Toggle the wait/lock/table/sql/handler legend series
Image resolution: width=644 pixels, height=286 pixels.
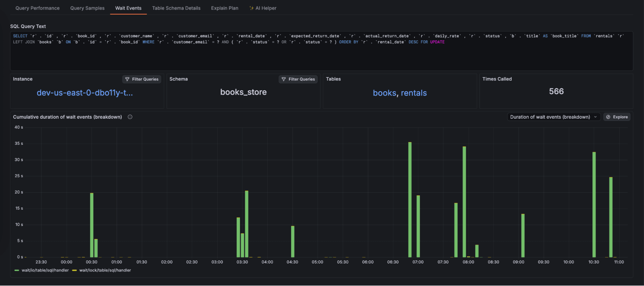coord(105,270)
